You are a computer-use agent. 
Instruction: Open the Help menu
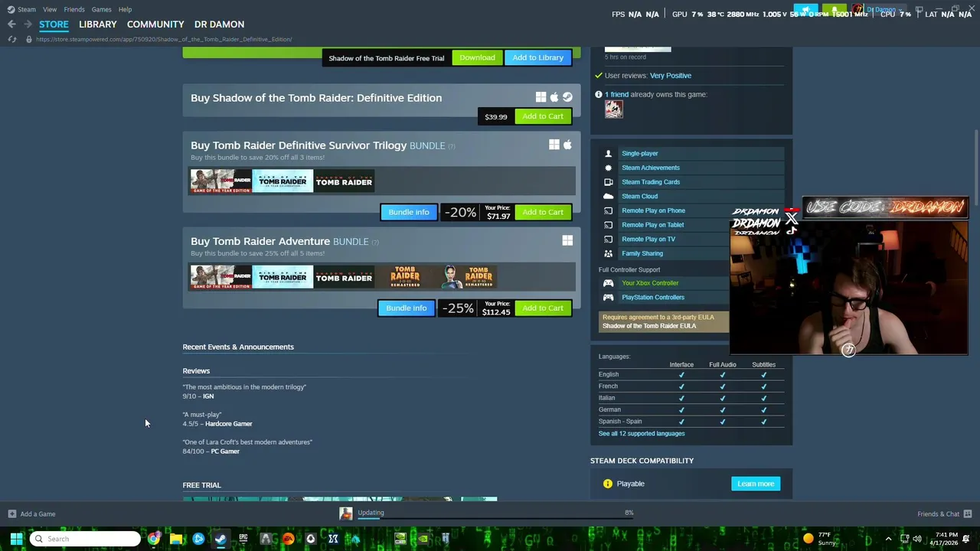point(125,9)
